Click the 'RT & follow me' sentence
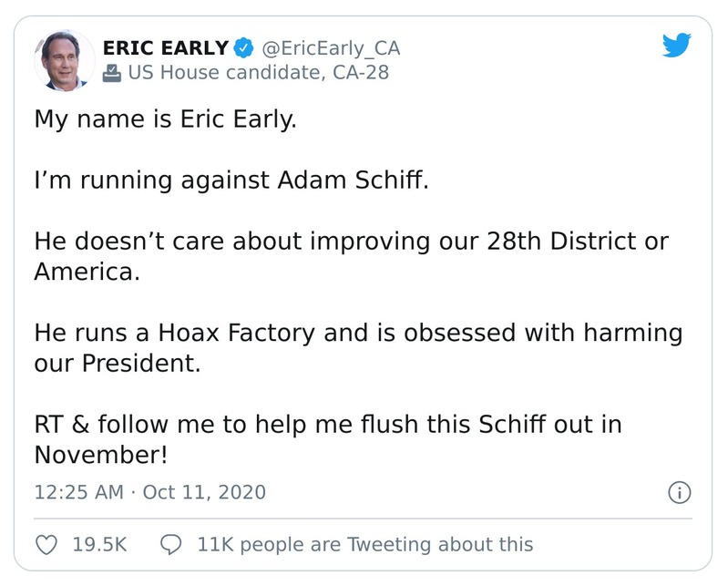The width and height of the screenshot is (728, 586). (x=328, y=424)
